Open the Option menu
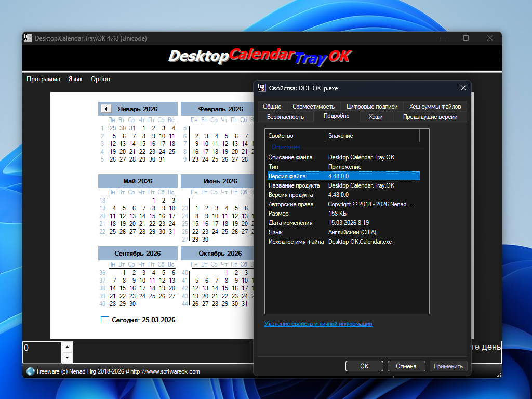Image resolution: width=532 pixels, height=399 pixels. tap(100, 79)
